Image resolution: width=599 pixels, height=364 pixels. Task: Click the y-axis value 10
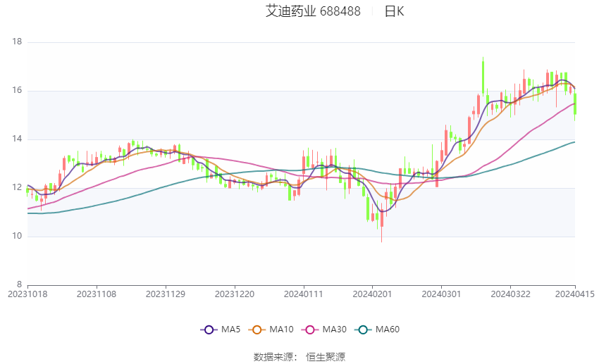[x=17, y=236]
